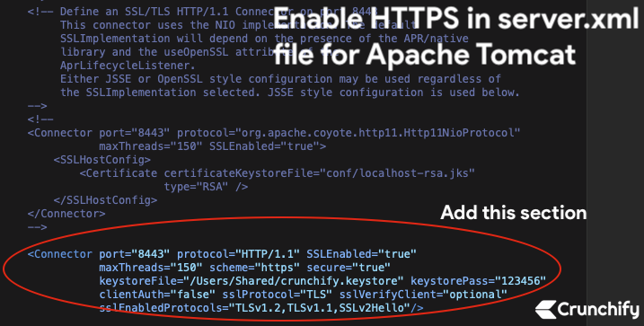Click the type="RSA" attribute line

pyautogui.click(x=206, y=187)
